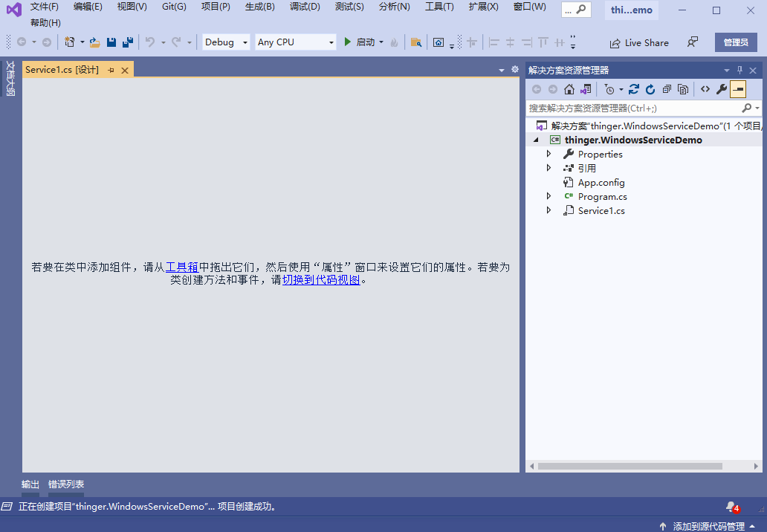This screenshot has width=767, height=532.
Task: Open project properties via the wrench icon
Action: tap(722, 89)
